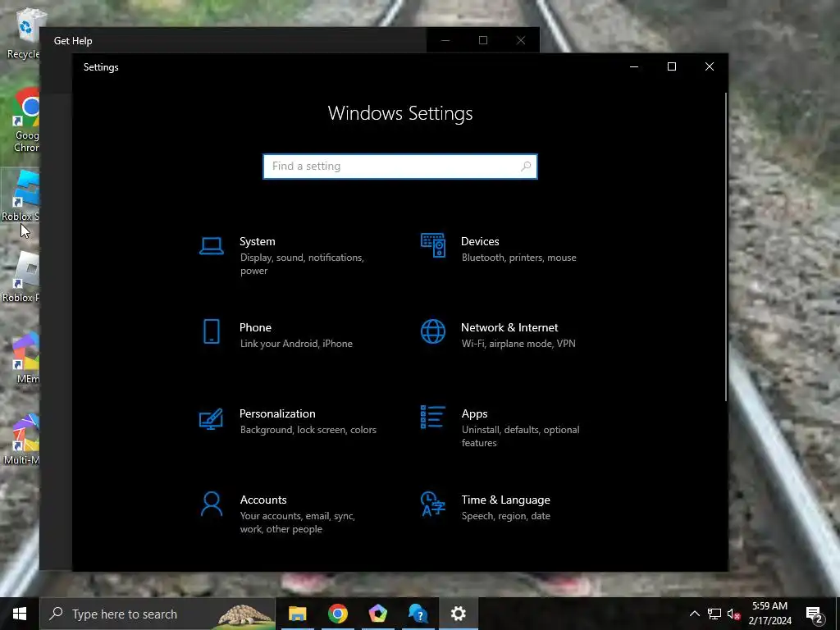Click 'Wi-Fi, airplane mode, VPN' description
Image resolution: width=840 pixels, height=630 pixels.
[x=518, y=344]
